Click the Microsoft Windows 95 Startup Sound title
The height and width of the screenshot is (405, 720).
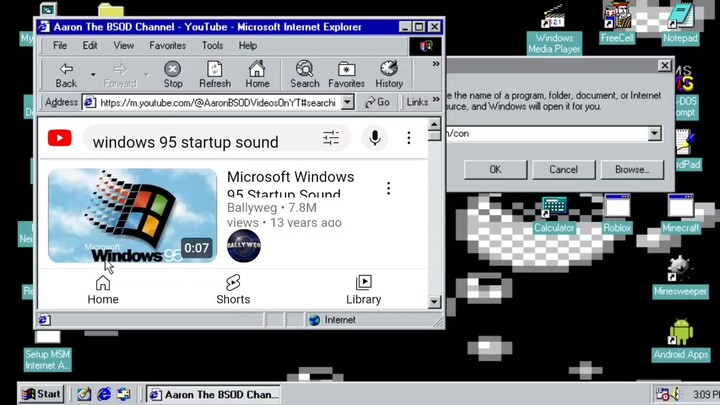291,185
